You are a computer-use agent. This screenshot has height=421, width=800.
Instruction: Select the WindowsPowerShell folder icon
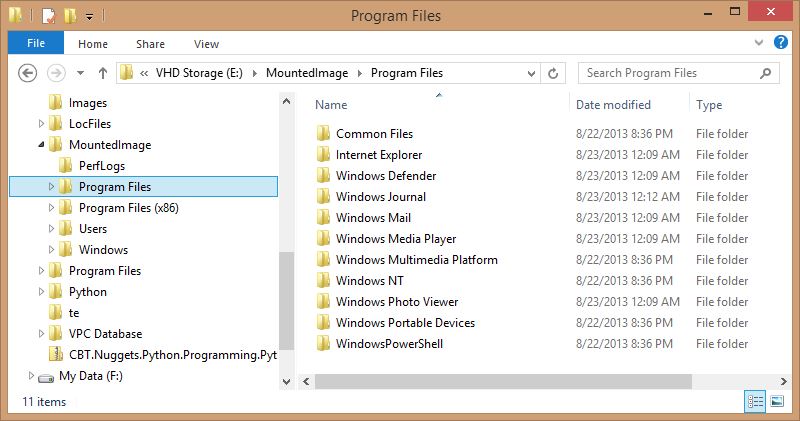click(x=323, y=343)
